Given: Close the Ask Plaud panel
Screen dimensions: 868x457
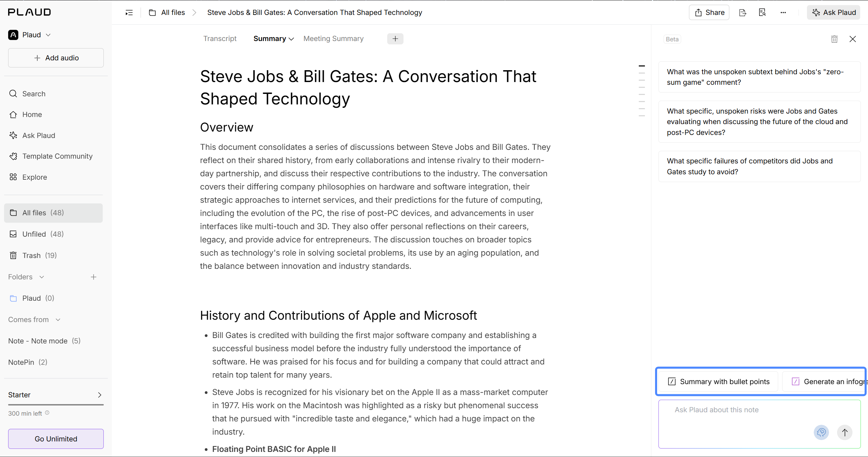Looking at the screenshot, I should [x=853, y=39].
